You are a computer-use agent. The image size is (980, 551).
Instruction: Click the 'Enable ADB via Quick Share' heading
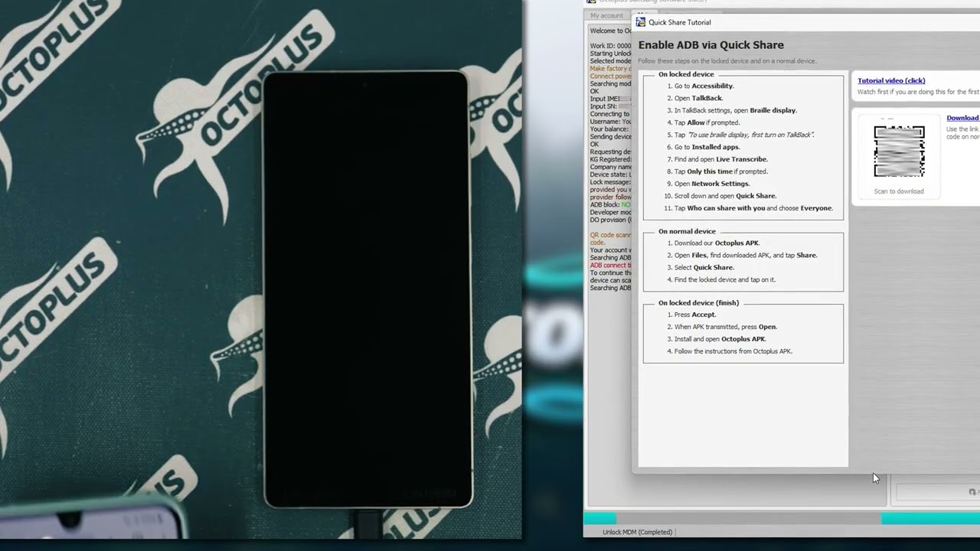coord(710,45)
